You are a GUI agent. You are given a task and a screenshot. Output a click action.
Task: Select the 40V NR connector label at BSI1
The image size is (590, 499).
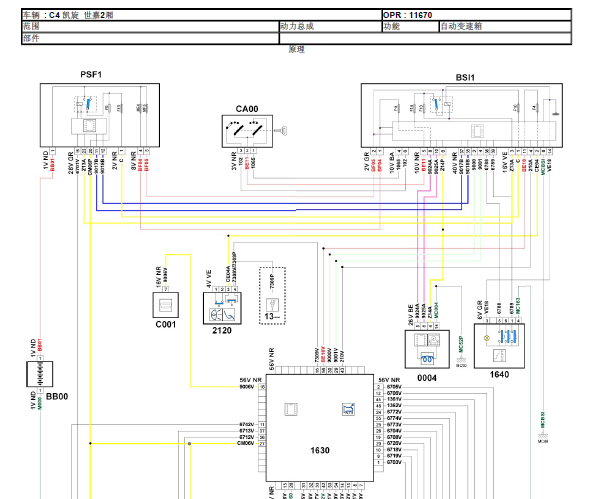(x=455, y=163)
